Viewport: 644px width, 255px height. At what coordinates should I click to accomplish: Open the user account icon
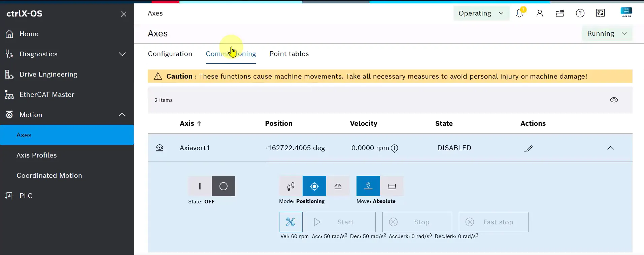click(x=540, y=13)
